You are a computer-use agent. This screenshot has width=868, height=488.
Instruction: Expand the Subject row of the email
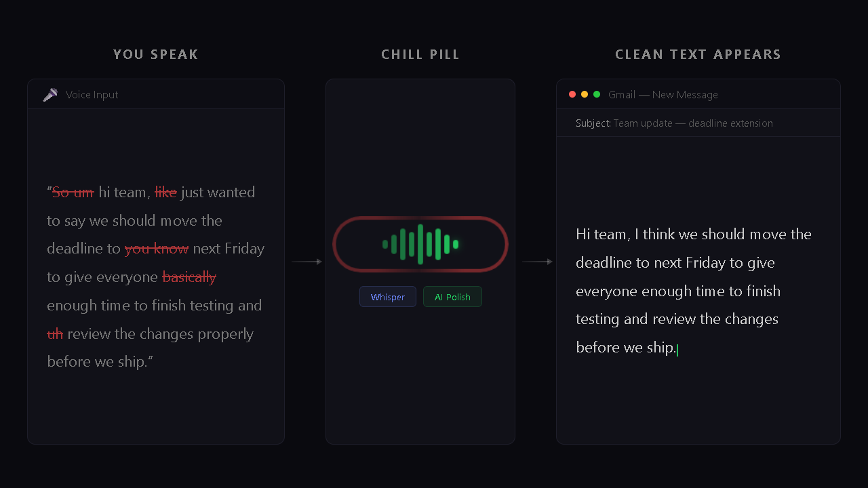point(698,123)
